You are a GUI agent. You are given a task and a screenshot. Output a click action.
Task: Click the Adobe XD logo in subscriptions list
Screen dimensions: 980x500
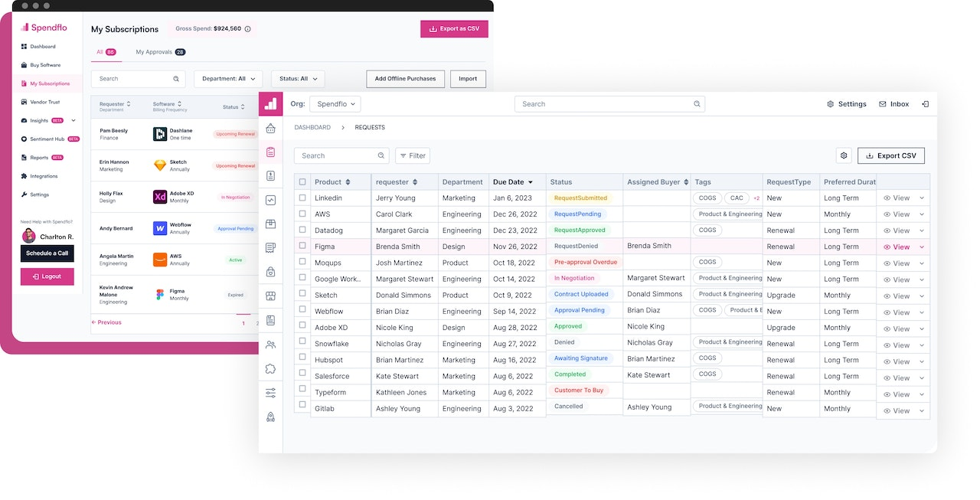pyautogui.click(x=160, y=197)
